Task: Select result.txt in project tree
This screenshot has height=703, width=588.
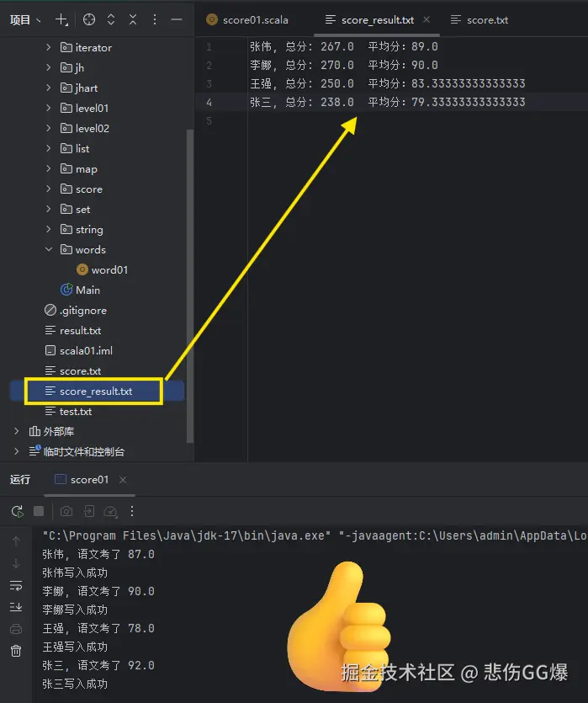Action: (73, 330)
